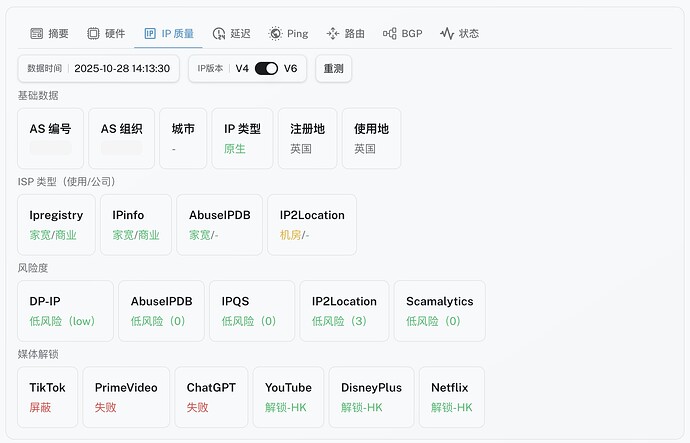
Task: Click the 注册地 英国 value
Action: coord(301,149)
